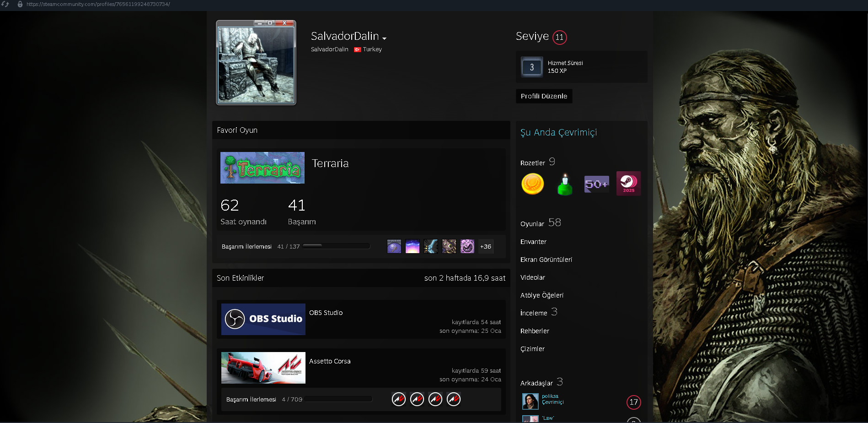Image resolution: width=868 pixels, height=423 pixels.
Task: Expand the SalvadorDalin name history dropdown
Action: tap(385, 38)
